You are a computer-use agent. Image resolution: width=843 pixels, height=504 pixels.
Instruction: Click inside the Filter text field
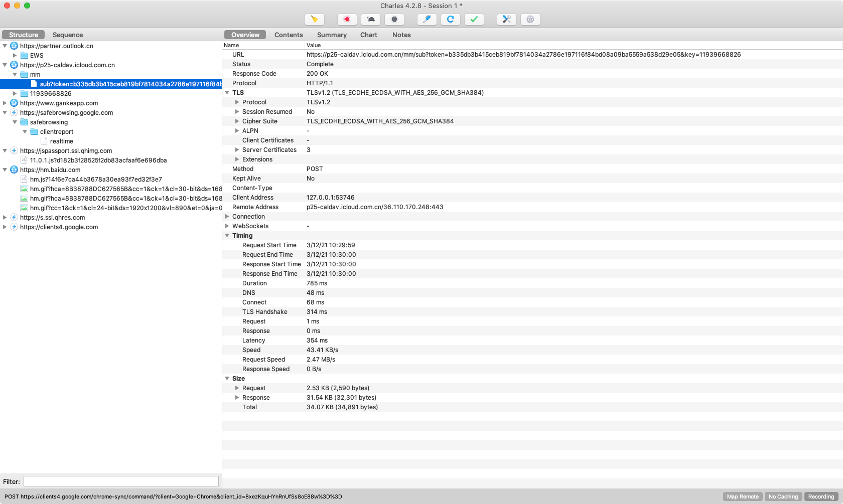tap(121, 481)
